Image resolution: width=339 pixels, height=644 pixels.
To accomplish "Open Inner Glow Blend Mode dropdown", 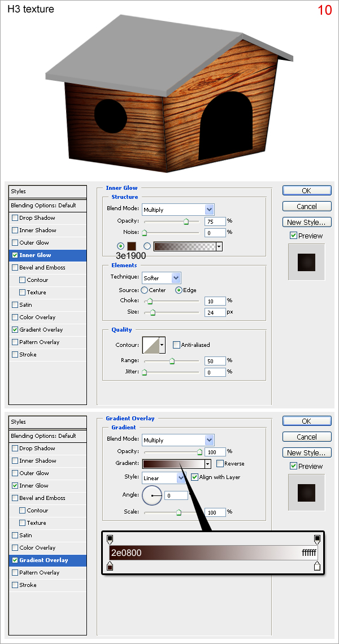I will (210, 210).
